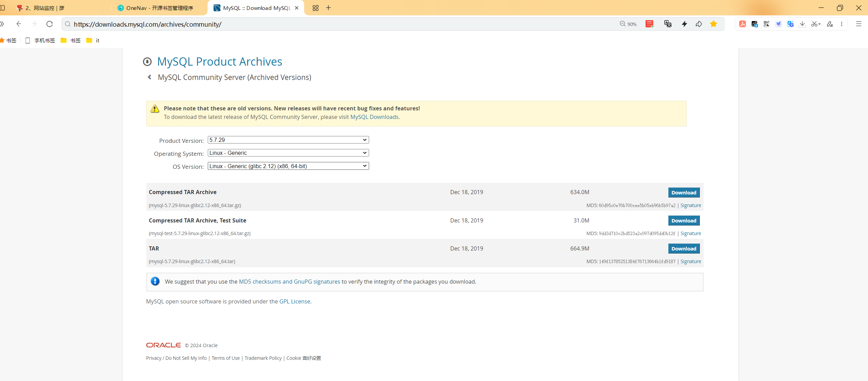
Task: Click the pen annotation extension icon
Action: pos(830,24)
